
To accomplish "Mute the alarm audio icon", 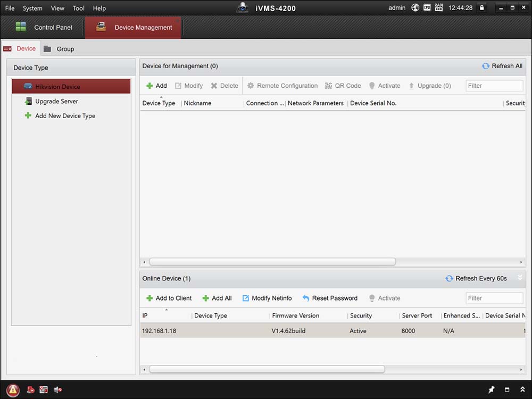I will tap(57, 390).
